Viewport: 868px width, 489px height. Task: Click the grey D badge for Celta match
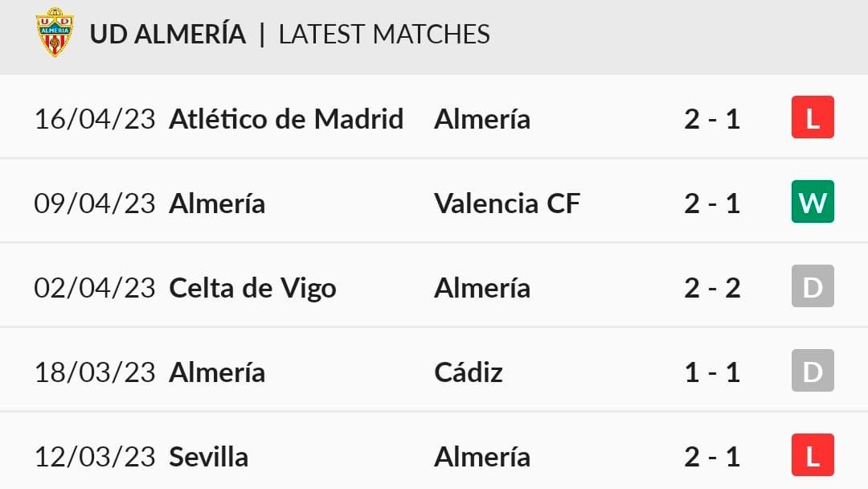tap(813, 286)
